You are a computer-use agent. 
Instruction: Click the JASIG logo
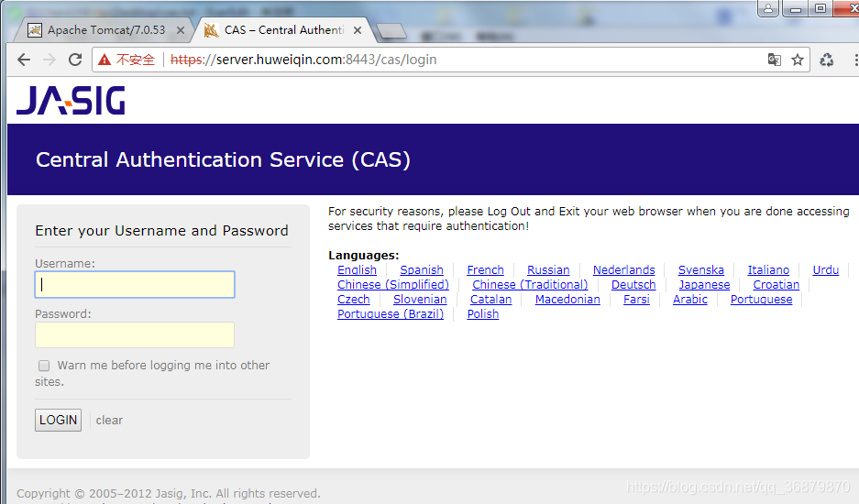71,100
